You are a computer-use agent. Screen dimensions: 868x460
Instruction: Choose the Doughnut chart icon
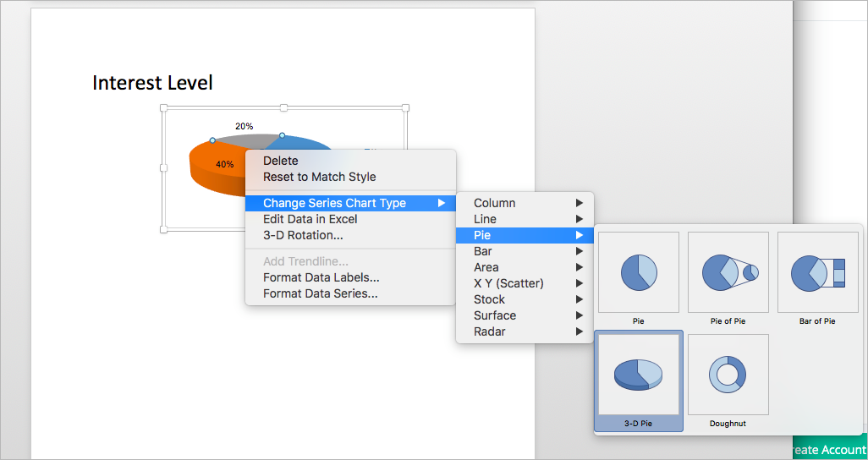[728, 375]
